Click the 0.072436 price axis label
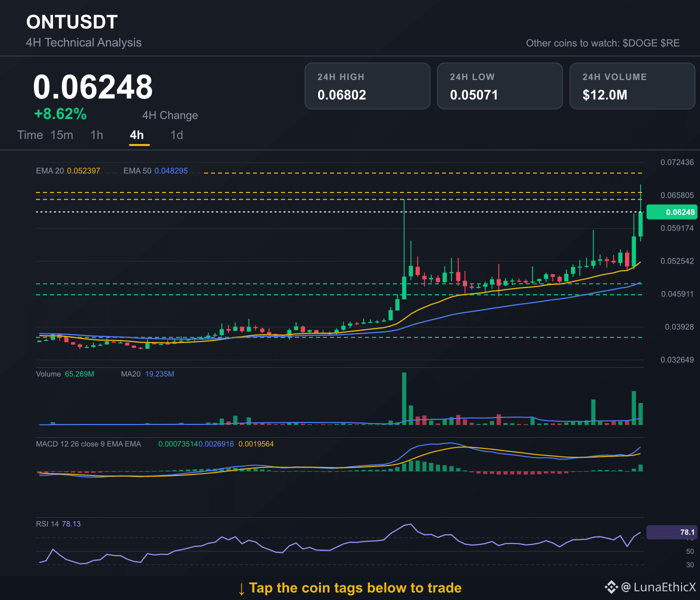 pyautogui.click(x=677, y=162)
